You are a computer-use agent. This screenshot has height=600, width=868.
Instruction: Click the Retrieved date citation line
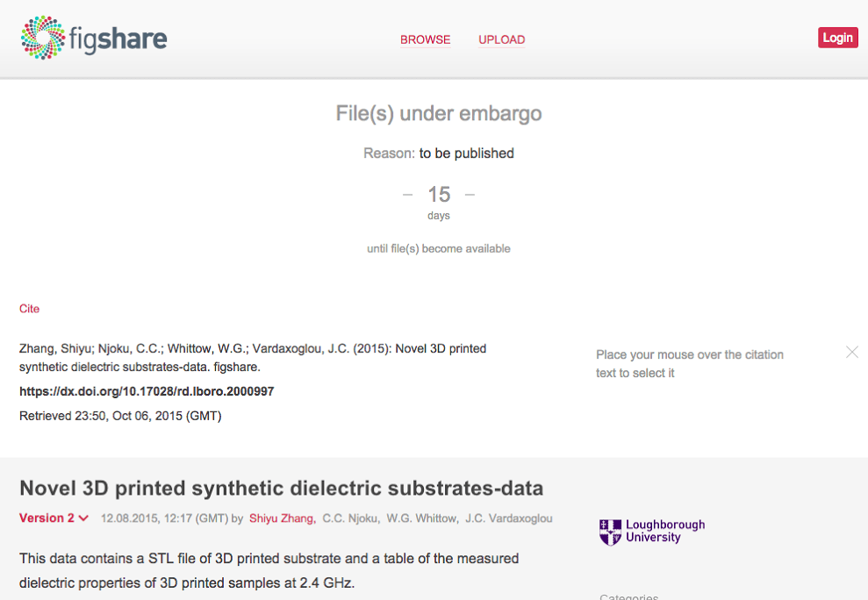click(120, 416)
